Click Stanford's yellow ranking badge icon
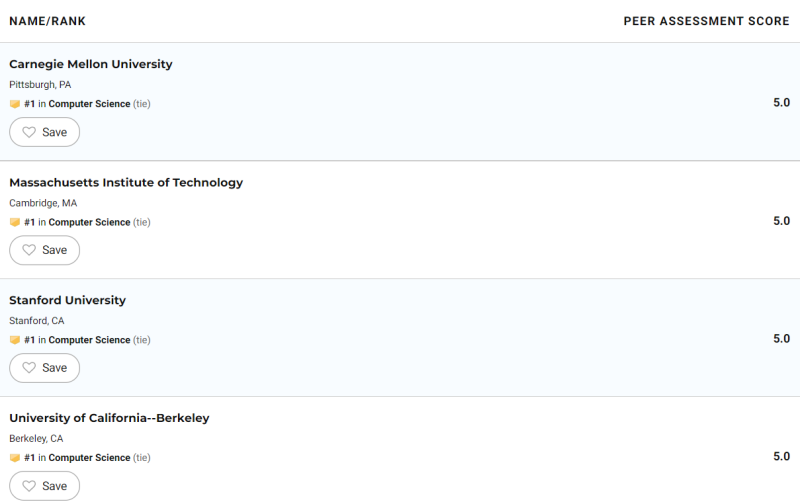Screen dimensions: 800x502 (x=15, y=340)
